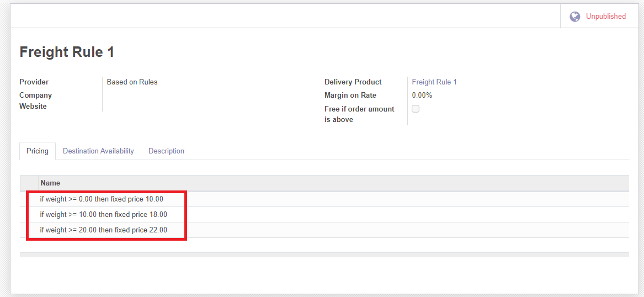Sort the rules by Name column header

(x=50, y=183)
